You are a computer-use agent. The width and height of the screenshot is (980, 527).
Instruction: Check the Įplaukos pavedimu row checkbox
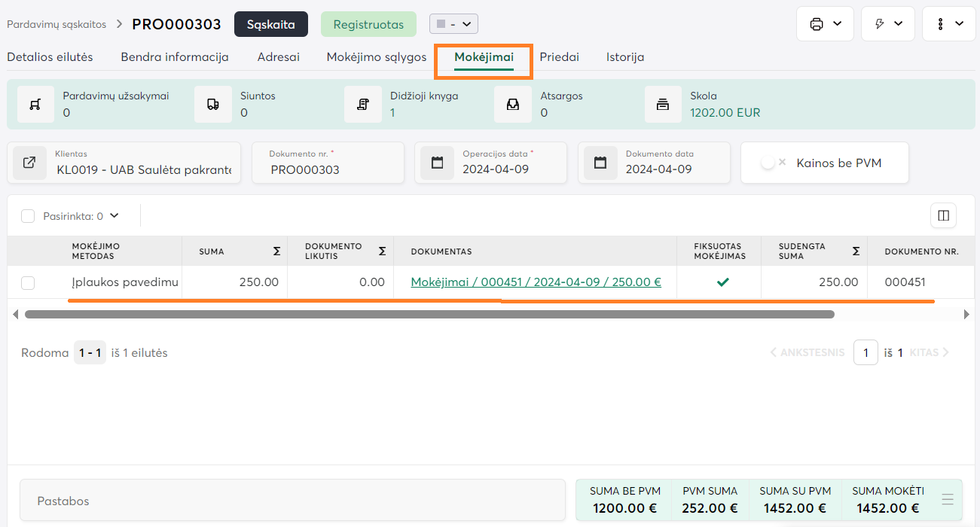(28, 283)
